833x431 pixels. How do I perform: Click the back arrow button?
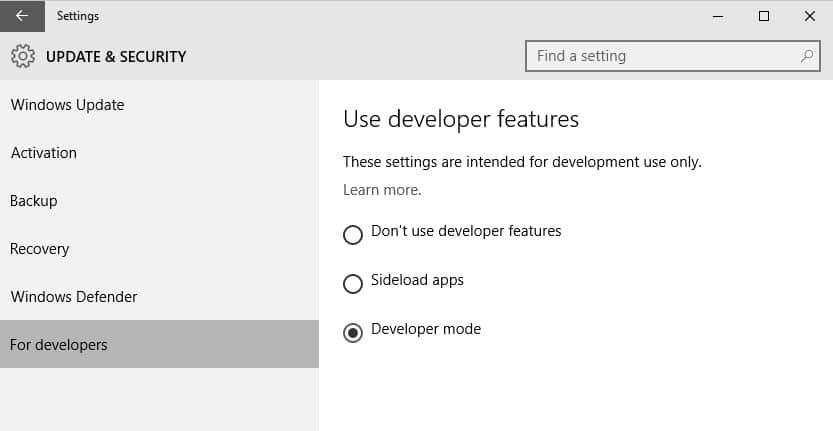click(22, 16)
